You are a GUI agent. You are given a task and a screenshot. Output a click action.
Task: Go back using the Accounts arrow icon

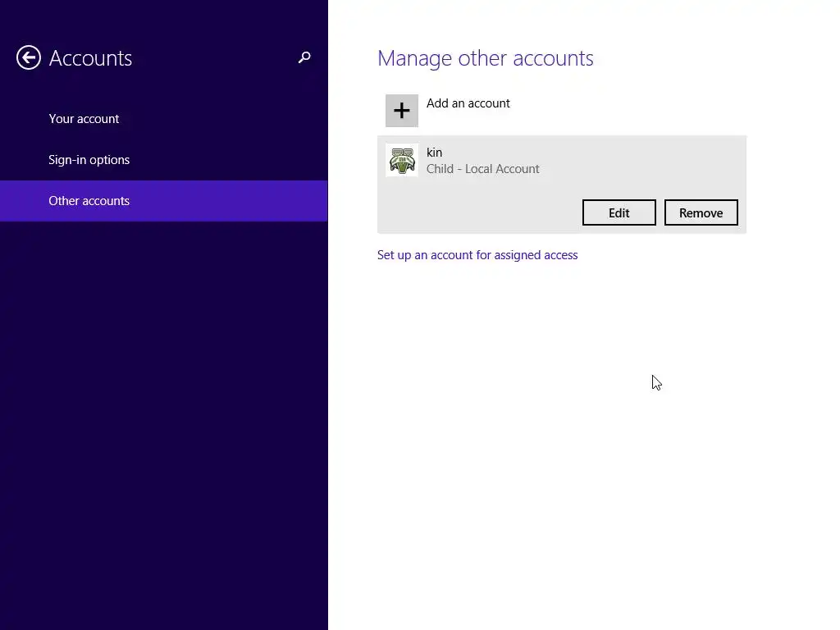[29, 57]
